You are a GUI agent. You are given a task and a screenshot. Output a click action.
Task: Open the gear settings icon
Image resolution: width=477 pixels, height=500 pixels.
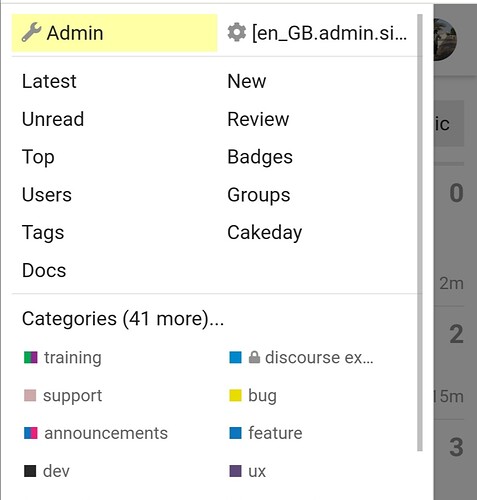click(x=237, y=33)
